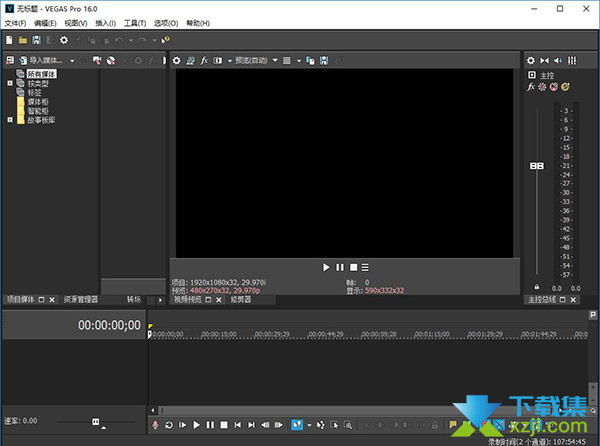Click the record microphone button

click(155, 425)
